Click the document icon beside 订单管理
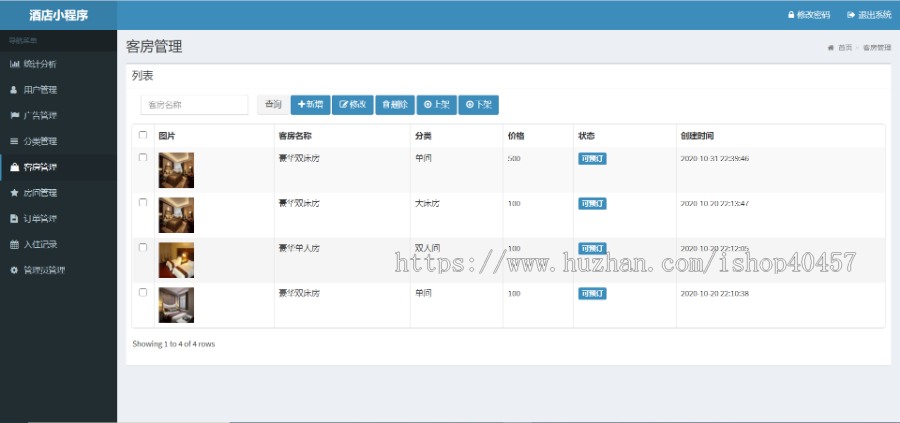This screenshot has width=900, height=423. coord(14,219)
